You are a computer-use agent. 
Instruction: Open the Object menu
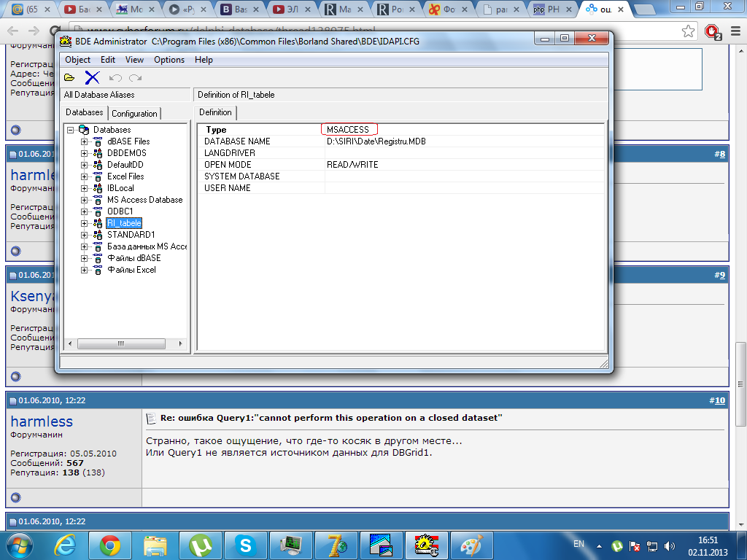coord(77,60)
